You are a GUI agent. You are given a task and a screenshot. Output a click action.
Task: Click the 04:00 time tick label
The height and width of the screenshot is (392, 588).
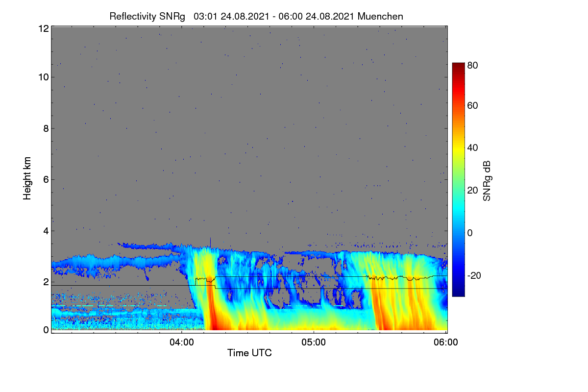181,343
